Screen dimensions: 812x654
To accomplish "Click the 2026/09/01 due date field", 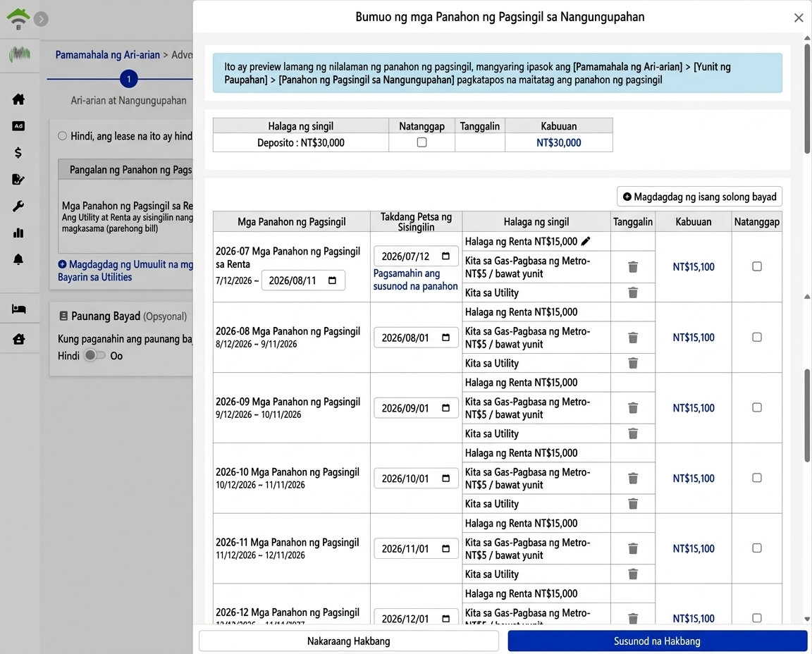I will 416,408.
